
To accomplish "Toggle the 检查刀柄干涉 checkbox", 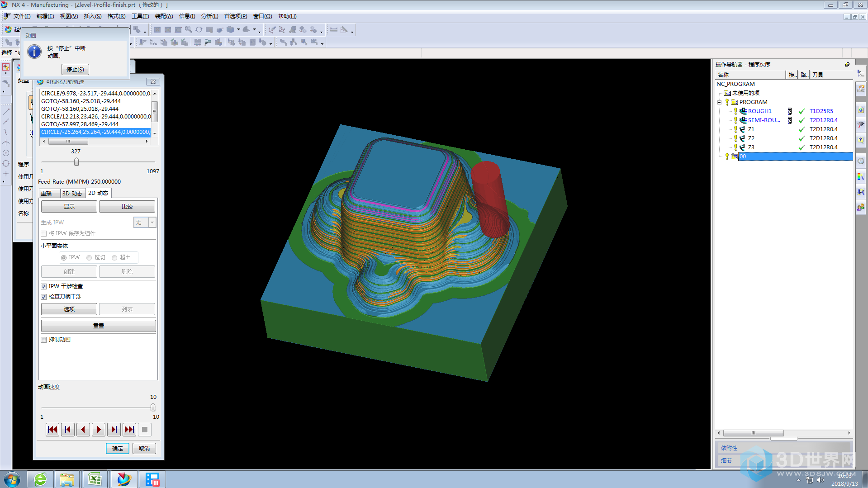I will 44,297.
